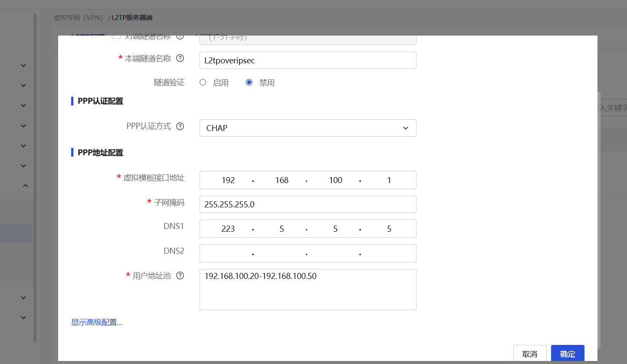Select 禁用 for 隧道验证
This screenshot has width=627, height=364.
coord(249,82)
